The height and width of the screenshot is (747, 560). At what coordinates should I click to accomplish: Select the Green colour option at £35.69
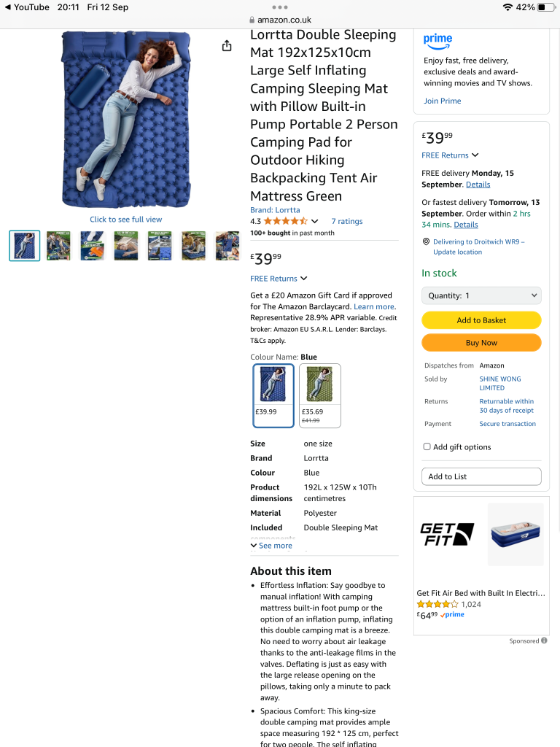[x=320, y=395]
